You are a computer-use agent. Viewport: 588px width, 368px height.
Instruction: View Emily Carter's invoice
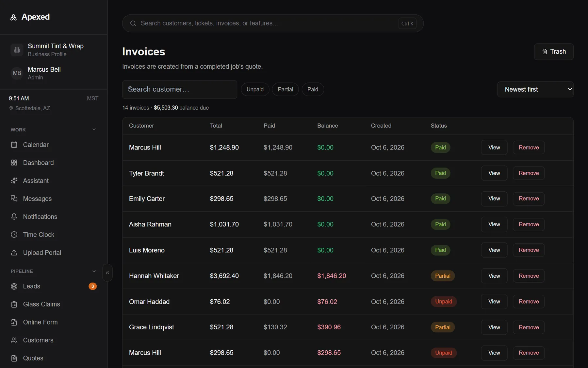494,199
